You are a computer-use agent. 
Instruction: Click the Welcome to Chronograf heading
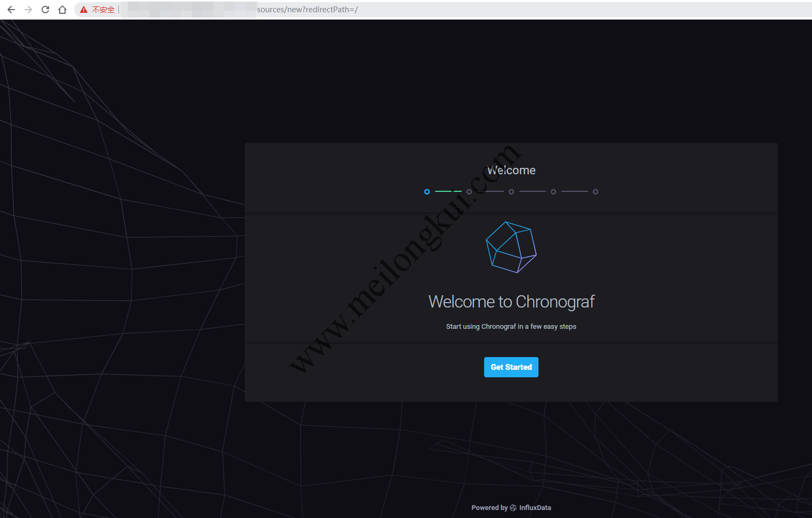pyautogui.click(x=511, y=302)
